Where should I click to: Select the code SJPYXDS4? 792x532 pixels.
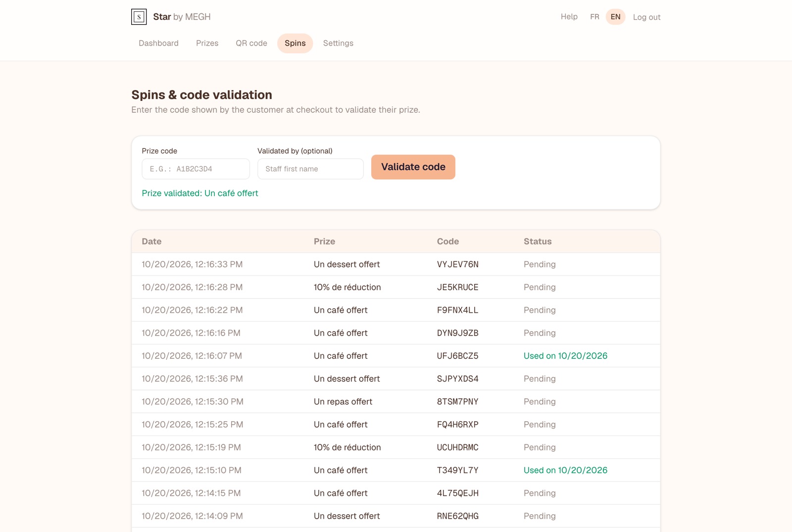click(x=458, y=379)
